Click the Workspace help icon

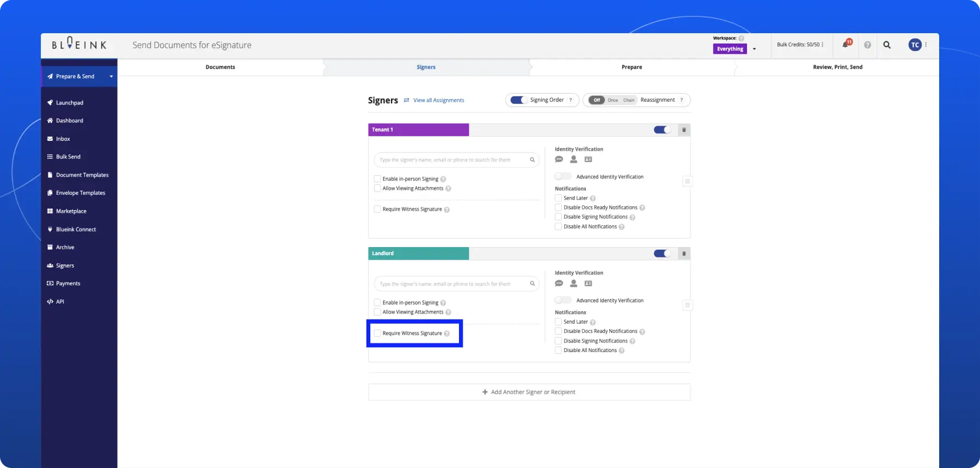[x=741, y=38]
